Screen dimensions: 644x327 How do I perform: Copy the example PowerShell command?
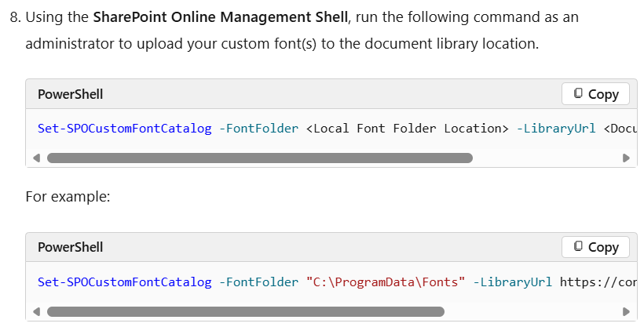point(595,247)
